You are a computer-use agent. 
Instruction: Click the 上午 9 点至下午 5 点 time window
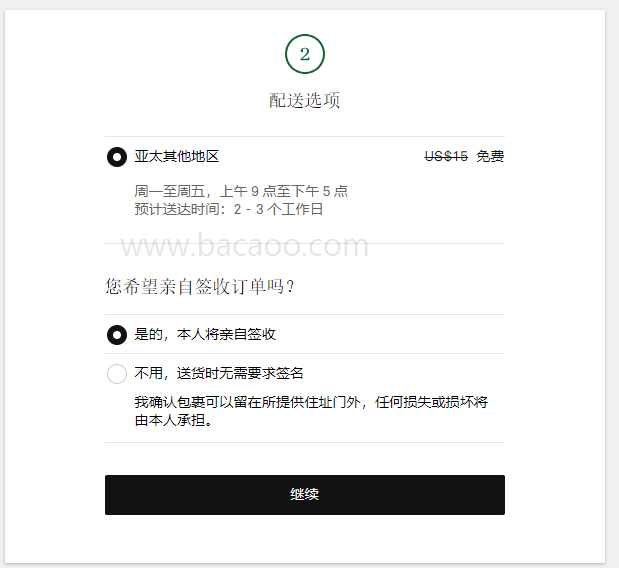[284, 191]
